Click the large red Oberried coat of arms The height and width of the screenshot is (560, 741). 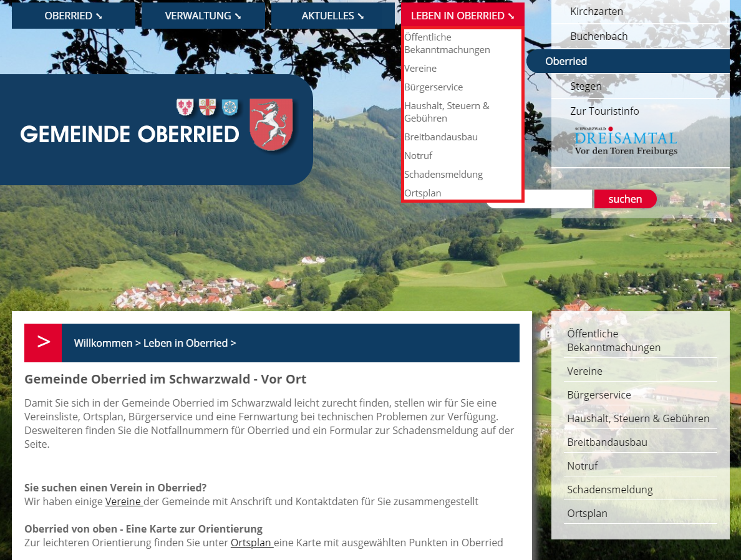271,125
